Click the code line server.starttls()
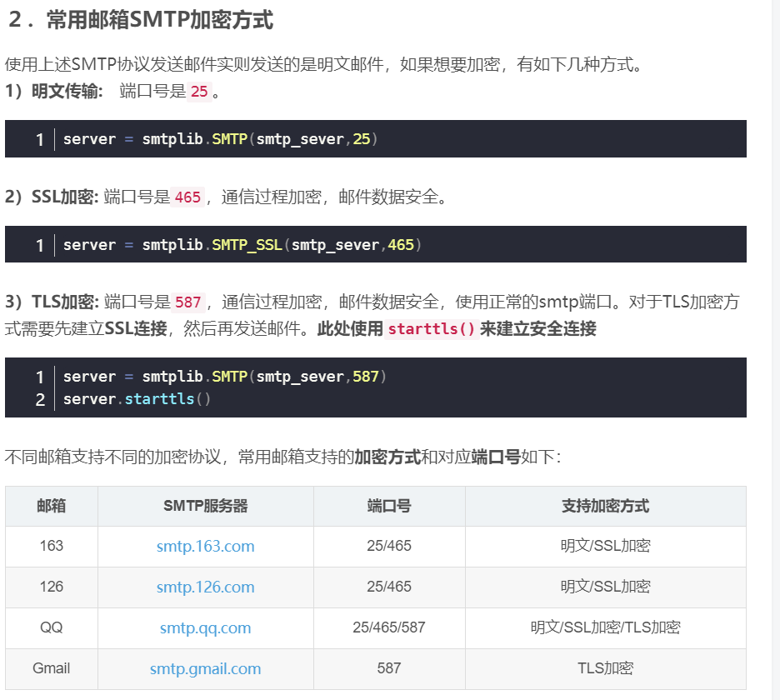This screenshot has height=700, width=780. pos(137,399)
